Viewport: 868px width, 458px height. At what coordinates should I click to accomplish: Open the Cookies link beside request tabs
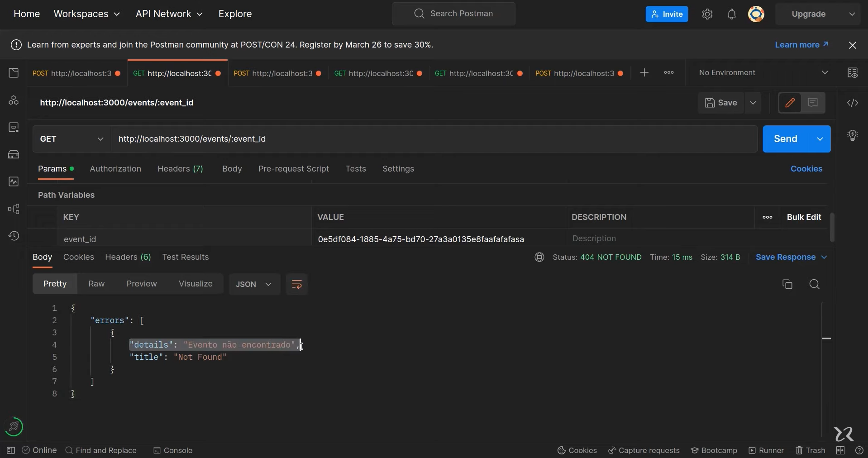point(806,169)
